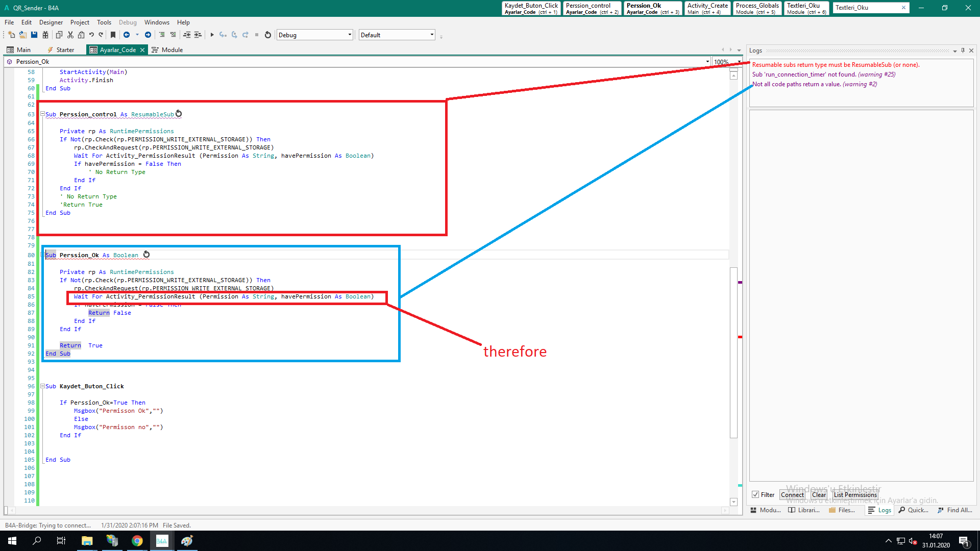The width and height of the screenshot is (980, 551).
Task: Select the Default build variant dropdown
Action: [397, 34]
